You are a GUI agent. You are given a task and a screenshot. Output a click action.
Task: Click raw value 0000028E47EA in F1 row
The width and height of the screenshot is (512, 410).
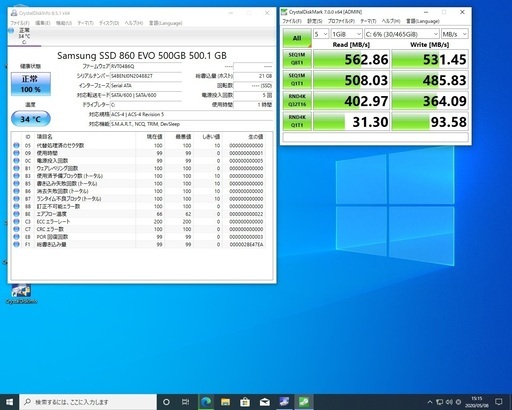coord(246,244)
